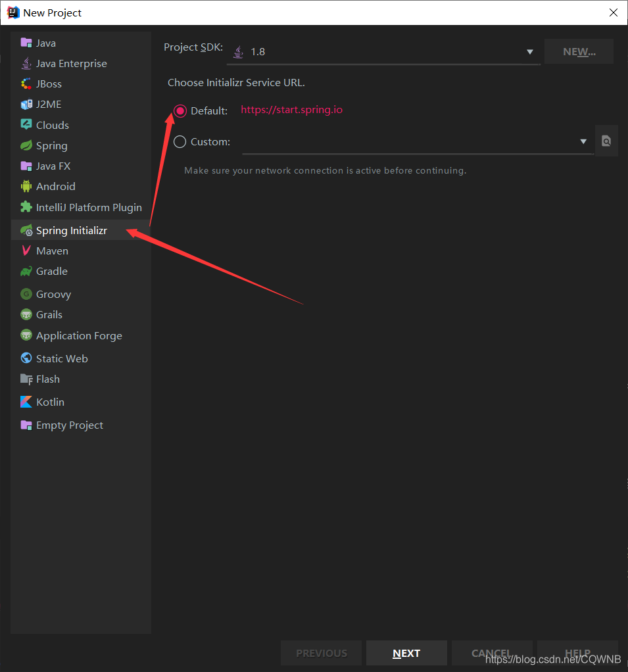This screenshot has height=672, width=628.
Task: Click the CANCEL button
Action: [492, 653]
